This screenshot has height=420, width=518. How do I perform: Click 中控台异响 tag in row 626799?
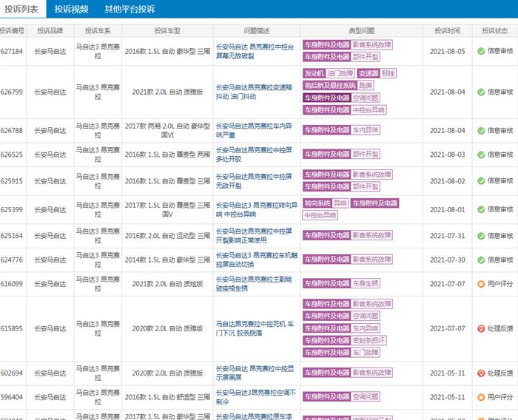point(345,110)
